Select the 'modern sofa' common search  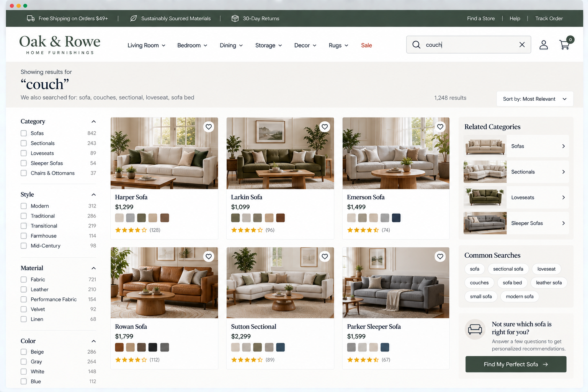[x=519, y=297]
